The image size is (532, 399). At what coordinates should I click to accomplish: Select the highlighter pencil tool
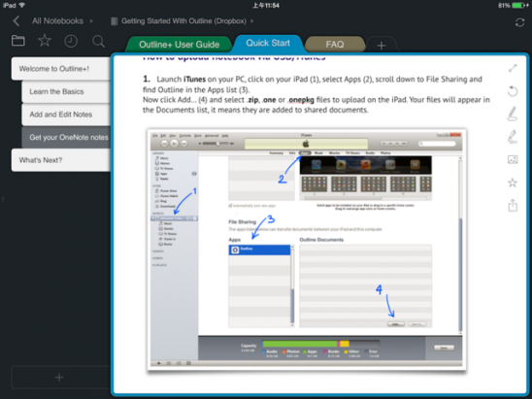(513, 137)
